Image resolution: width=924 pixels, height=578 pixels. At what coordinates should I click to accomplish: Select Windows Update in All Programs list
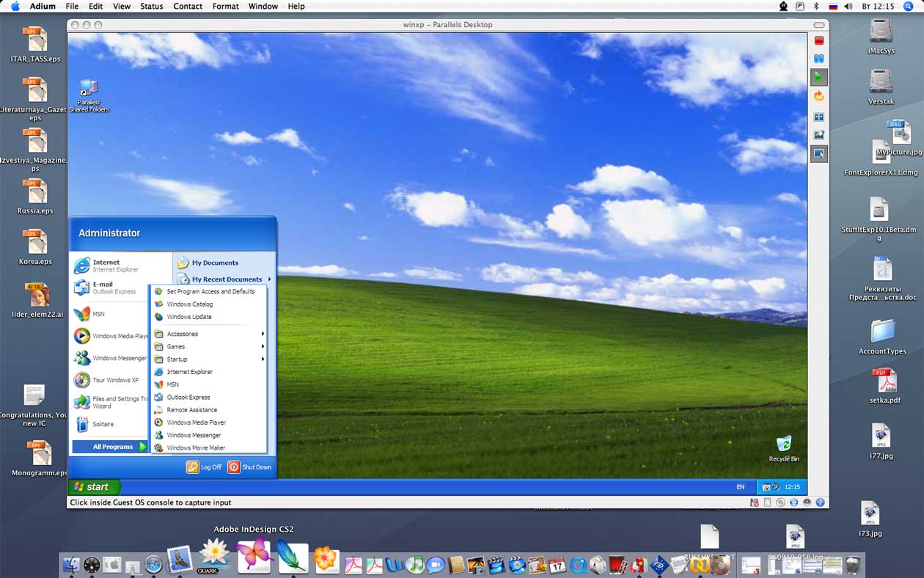pos(209,317)
